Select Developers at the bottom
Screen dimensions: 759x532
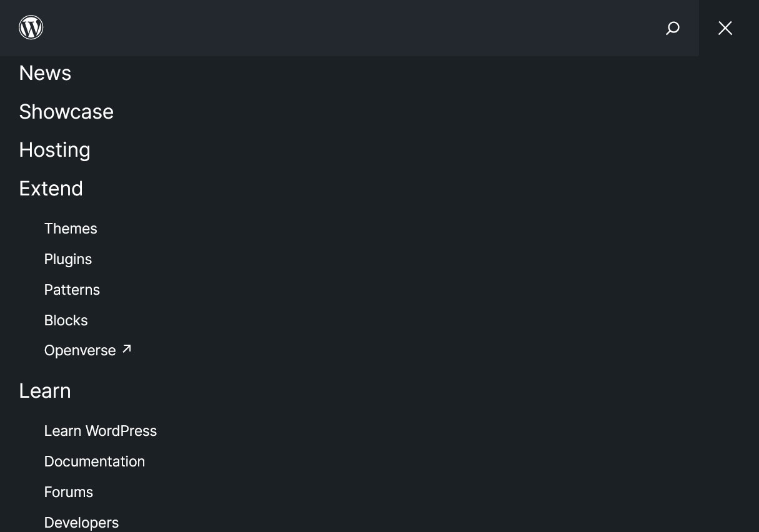(81, 523)
